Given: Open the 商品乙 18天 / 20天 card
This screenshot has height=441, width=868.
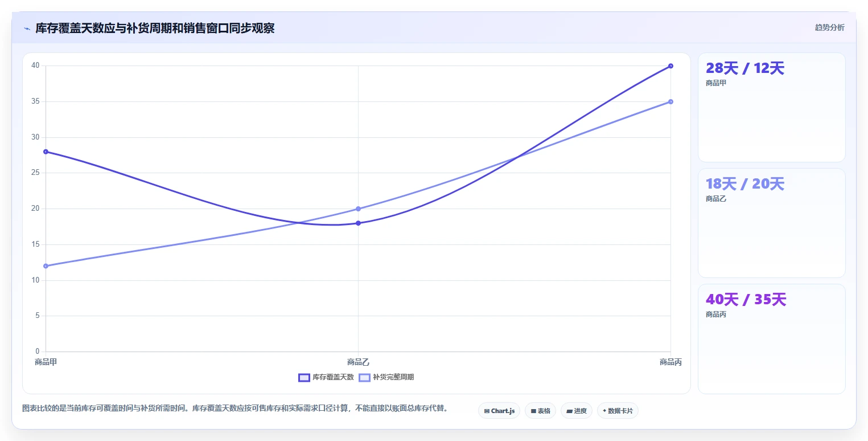Looking at the screenshot, I should (x=771, y=223).
